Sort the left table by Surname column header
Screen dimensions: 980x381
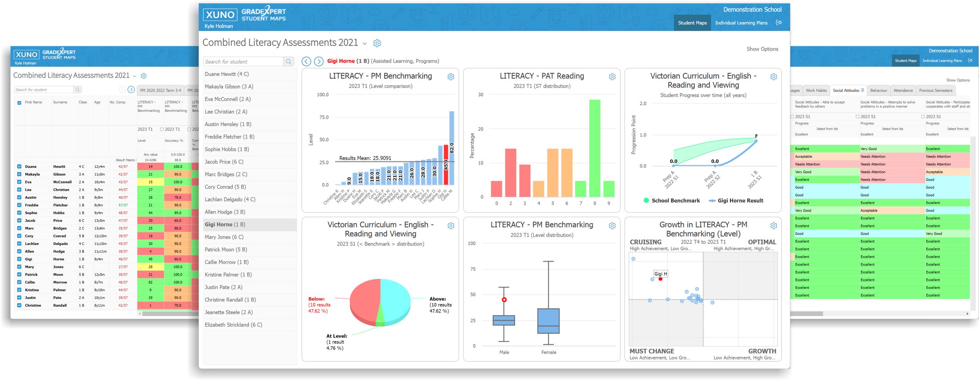60,102
